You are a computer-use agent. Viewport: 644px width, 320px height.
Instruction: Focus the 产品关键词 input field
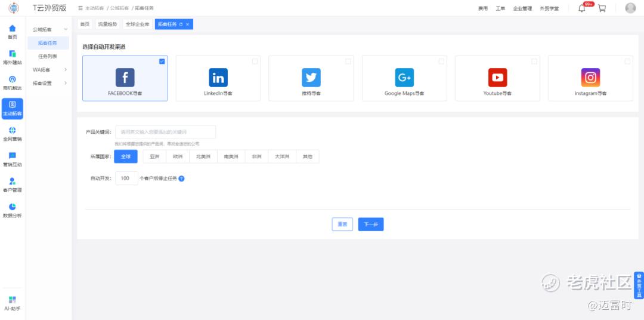(x=166, y=132)
